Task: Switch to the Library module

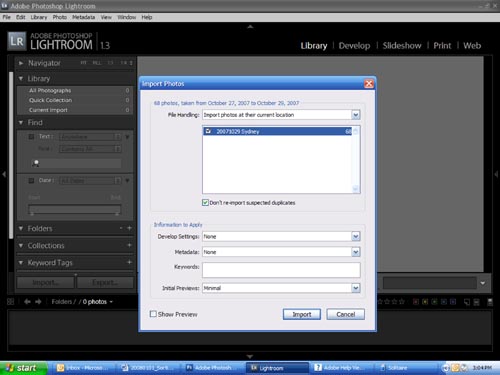Action: (x=314, y=46)
